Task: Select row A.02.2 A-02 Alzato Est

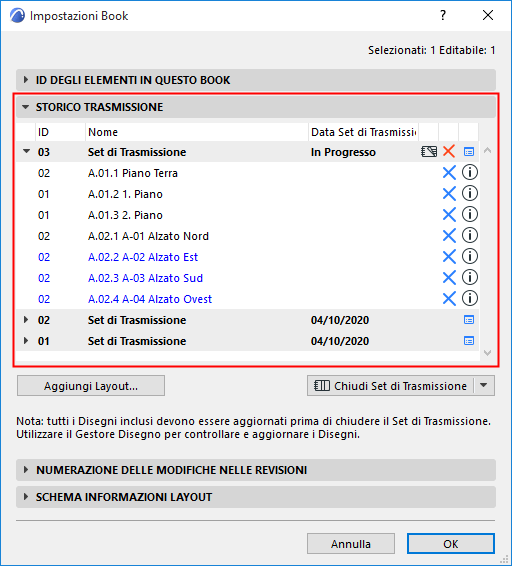Action: point(247,257)
